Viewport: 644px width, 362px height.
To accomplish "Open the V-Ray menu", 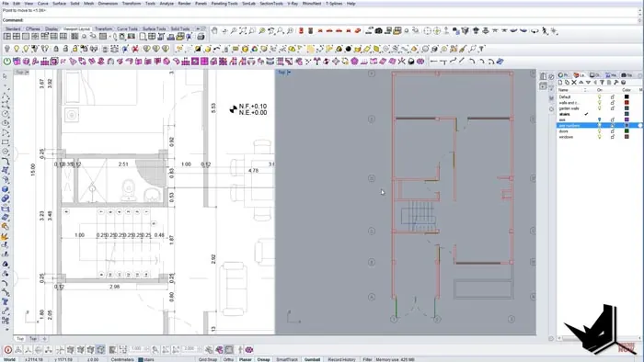I will 293,4.
